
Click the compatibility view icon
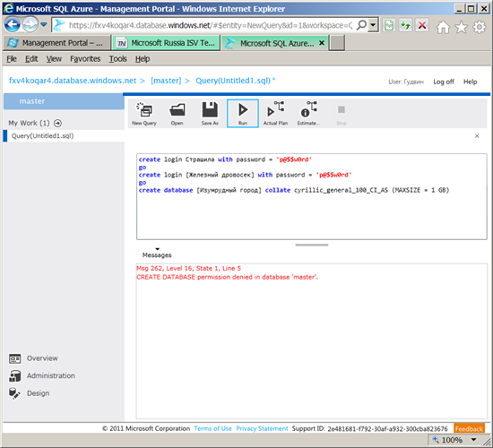coord(389,25)
